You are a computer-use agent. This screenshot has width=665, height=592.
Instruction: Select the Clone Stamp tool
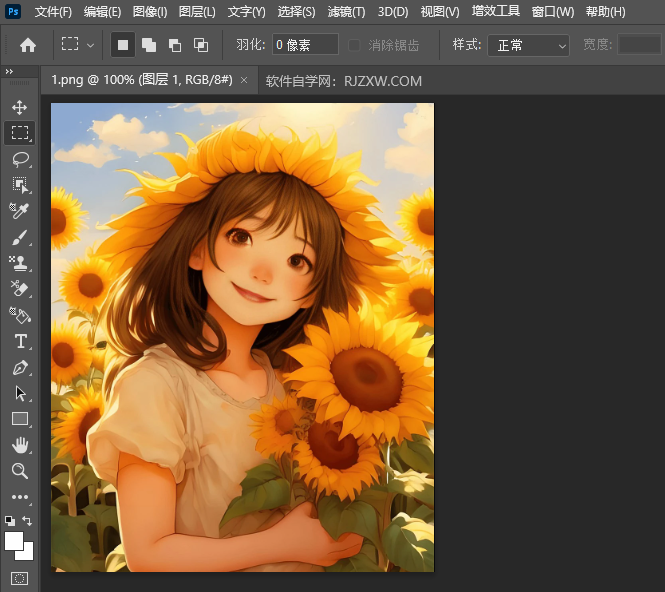[20, 264]
